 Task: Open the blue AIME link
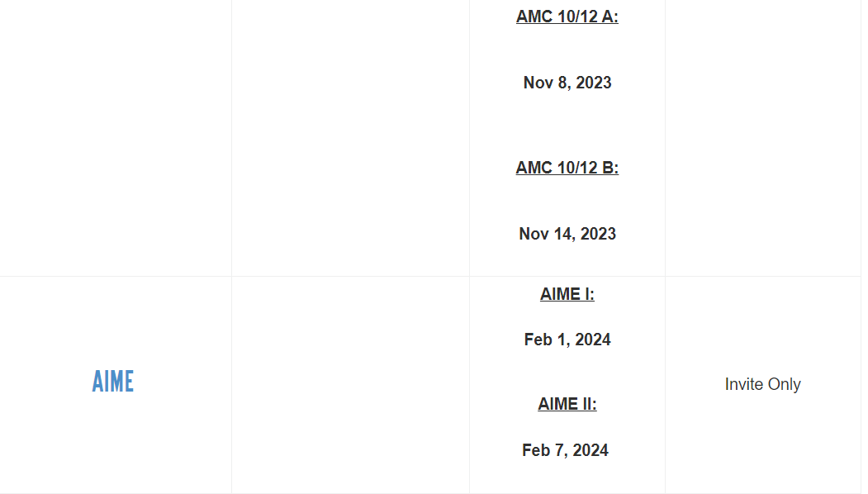click(x=113, y=382)
